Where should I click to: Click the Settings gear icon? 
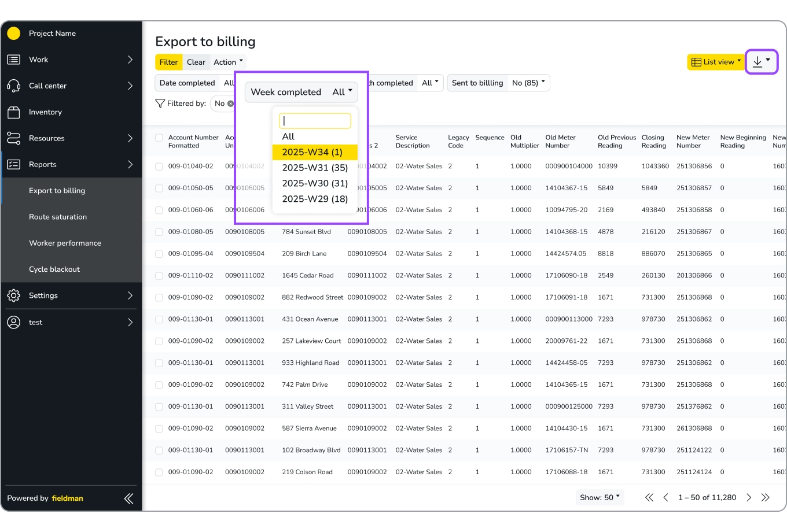(14, 295)
